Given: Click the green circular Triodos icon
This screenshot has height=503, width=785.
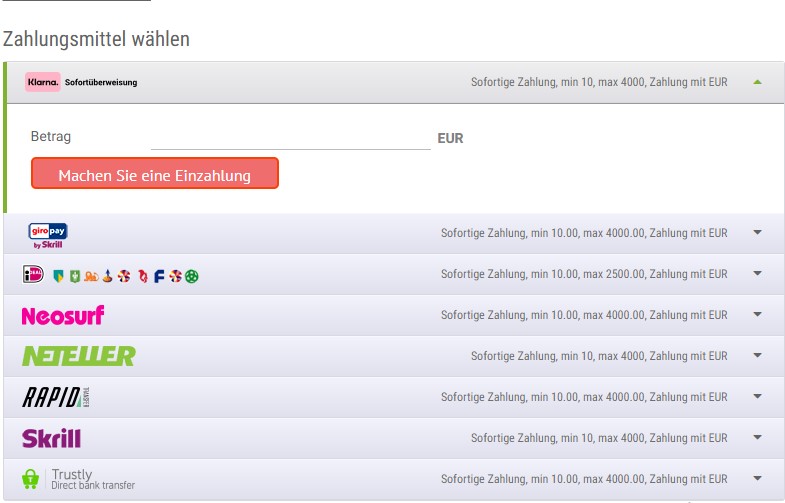Looking at the screenshot, I should [x=192, y=276].
